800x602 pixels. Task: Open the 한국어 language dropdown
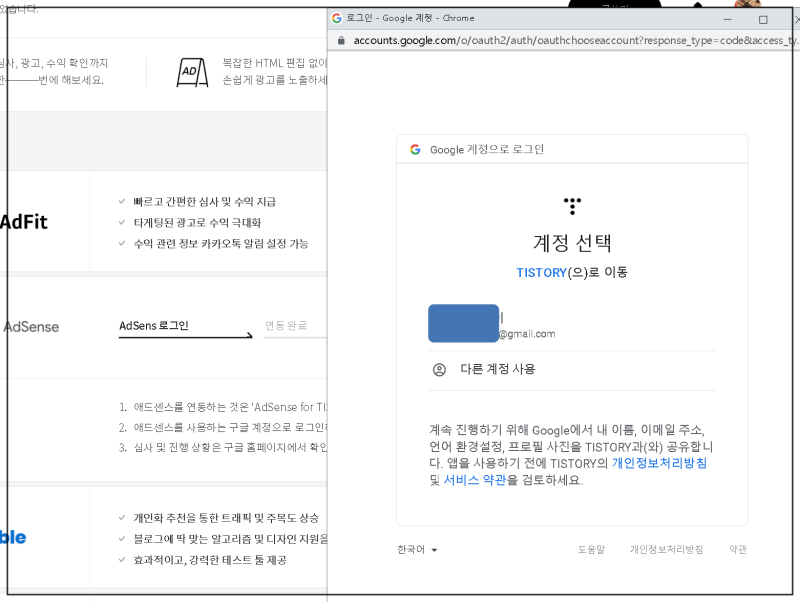pyautogui.click(x=417, y=549)
